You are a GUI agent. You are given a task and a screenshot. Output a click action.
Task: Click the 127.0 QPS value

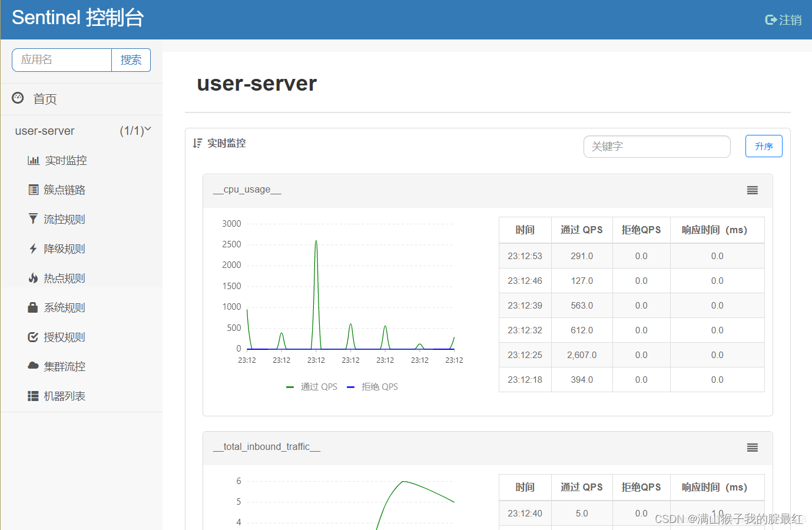tap(582, 281)
